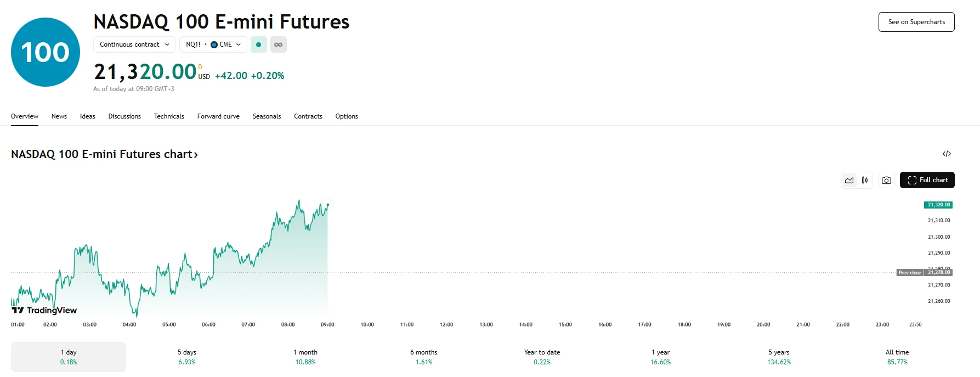This screenshot has width=980, height=377.
Task: Open the embed code icon above chart
Action: 947,154
